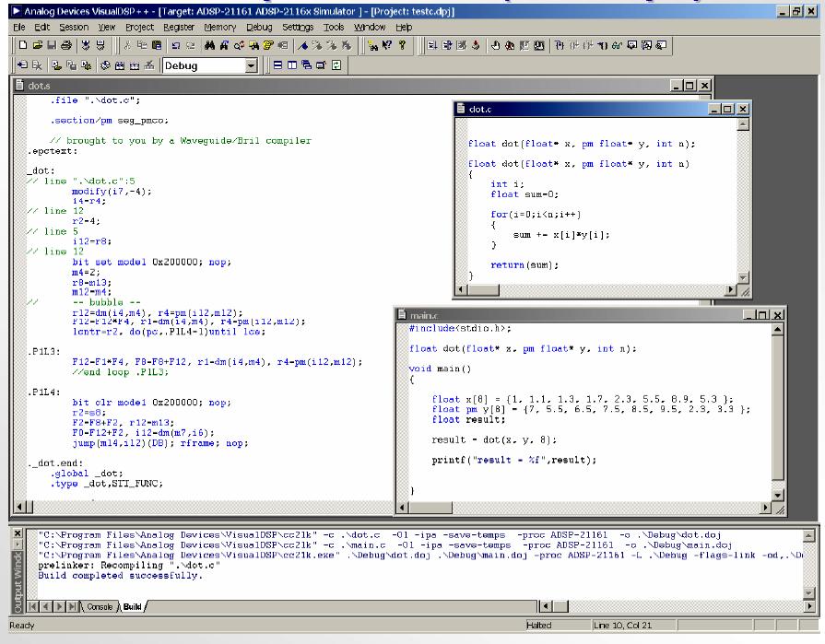This screenshot has width=825, height=644.
Task: Open the Memory menu
Action: click(x=220, y=27)
